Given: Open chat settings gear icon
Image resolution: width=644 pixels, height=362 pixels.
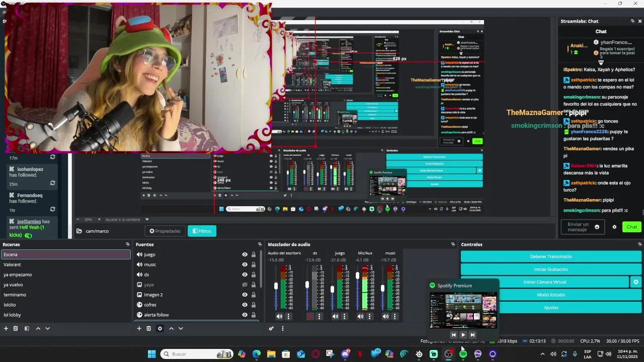Looking at the screenshot, I should 614,227.
